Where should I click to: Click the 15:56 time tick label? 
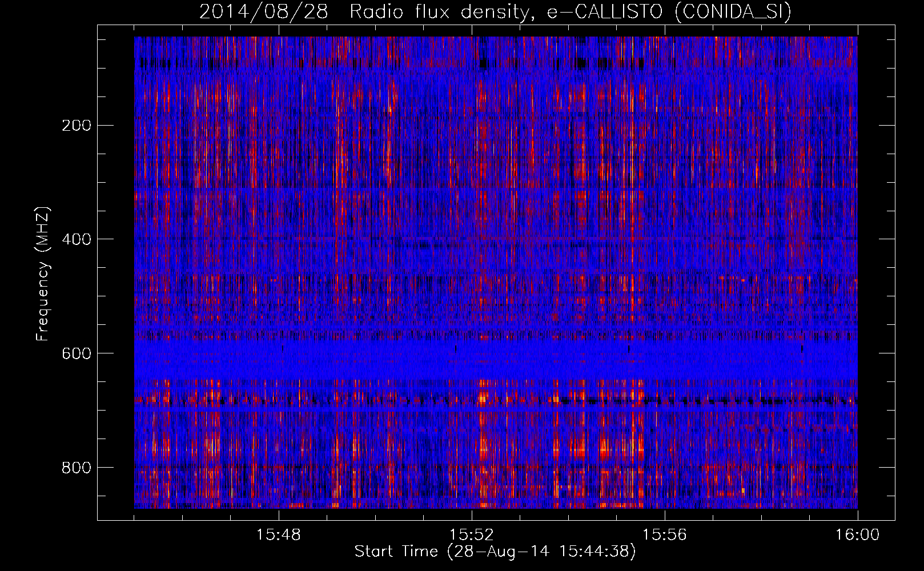coord(665,535)
